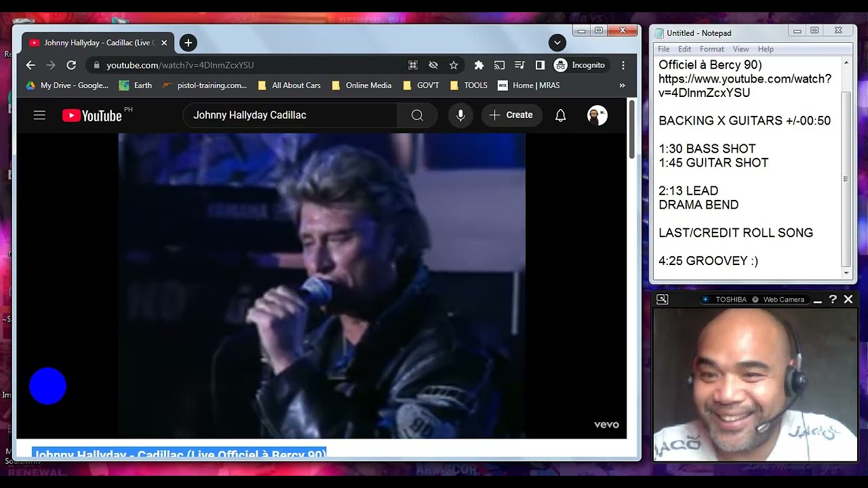Click the Incognito profile button

pos(580,65)
